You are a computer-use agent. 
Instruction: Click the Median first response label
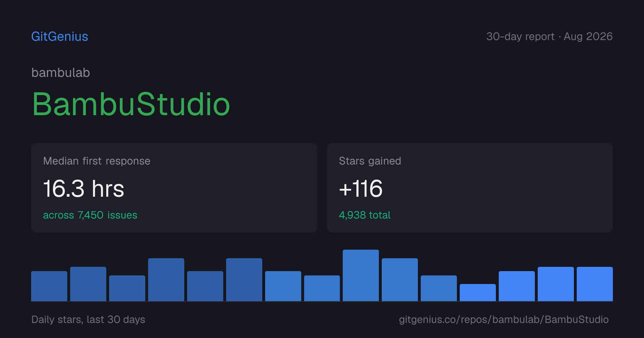click(97, 161)
